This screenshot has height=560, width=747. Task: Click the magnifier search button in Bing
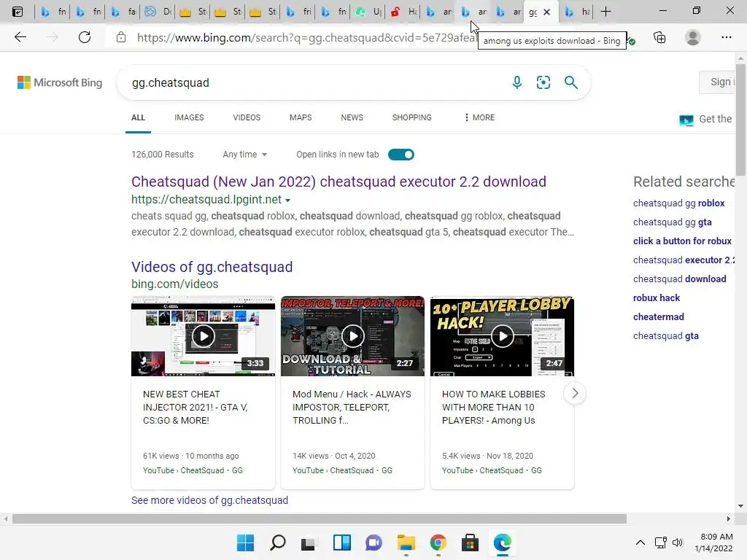[570, 82]
